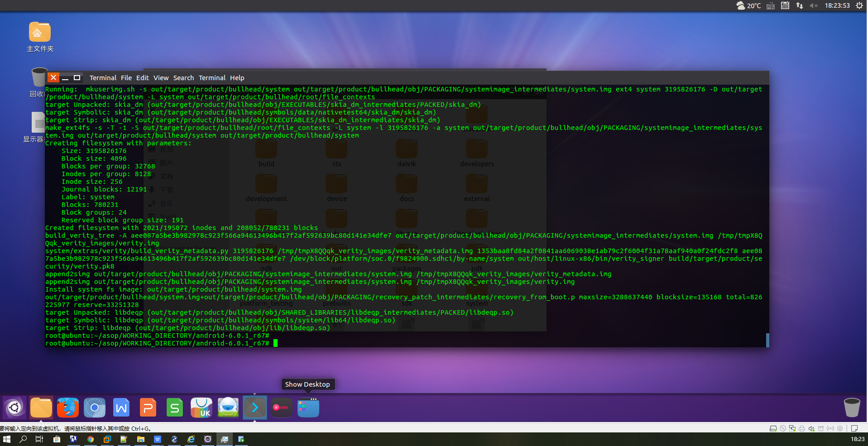Click the VMware network adapter status icon
The height and width of the screenshot is (446, 868).
tap(792, 428)
